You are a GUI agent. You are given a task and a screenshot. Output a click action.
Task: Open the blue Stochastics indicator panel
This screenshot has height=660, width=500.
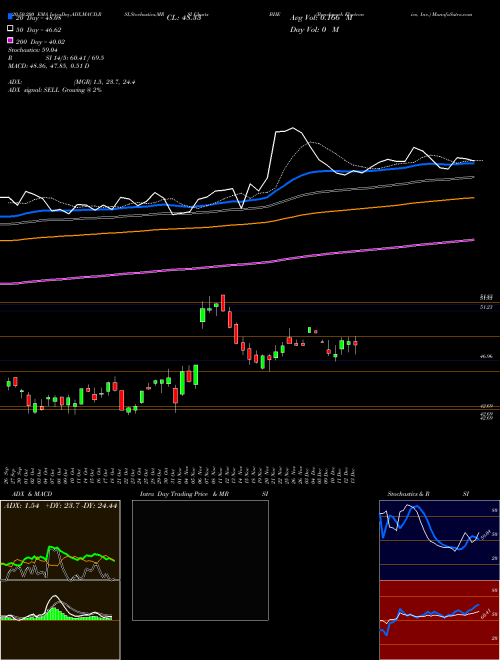(x=439, y=540)
